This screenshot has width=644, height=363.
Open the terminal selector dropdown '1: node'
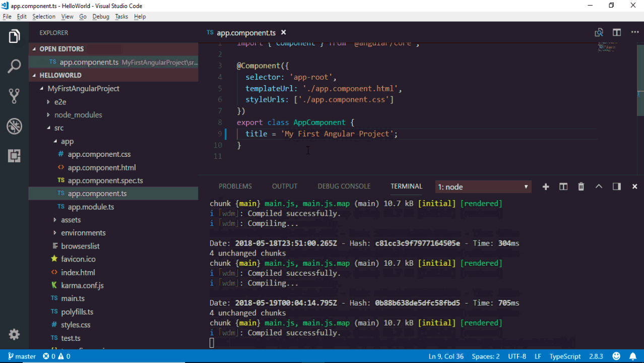point(483,187)
